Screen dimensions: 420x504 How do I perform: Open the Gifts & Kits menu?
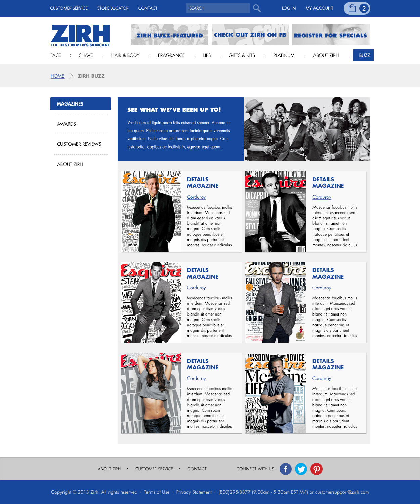(242, 55)
